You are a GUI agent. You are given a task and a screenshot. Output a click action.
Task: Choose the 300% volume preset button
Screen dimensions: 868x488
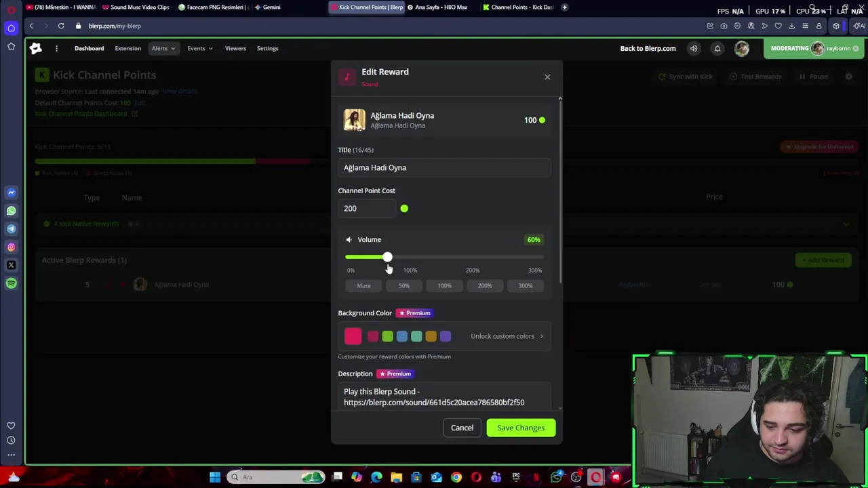(x=526, y=285)
